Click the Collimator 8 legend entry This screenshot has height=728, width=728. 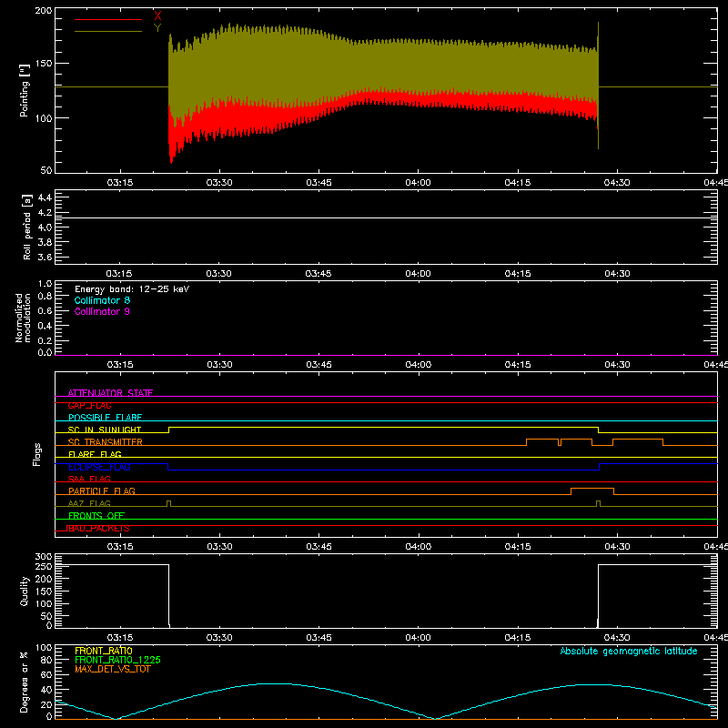click(x=102, y=300)
